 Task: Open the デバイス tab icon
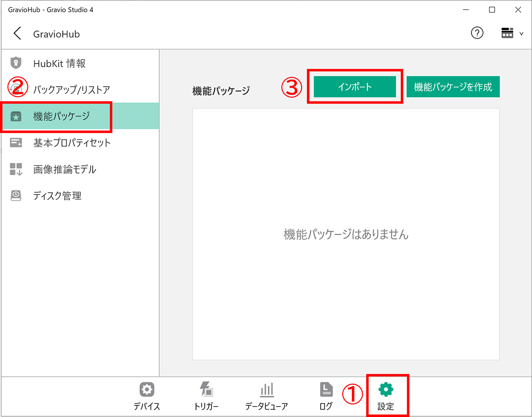(147, 389)
